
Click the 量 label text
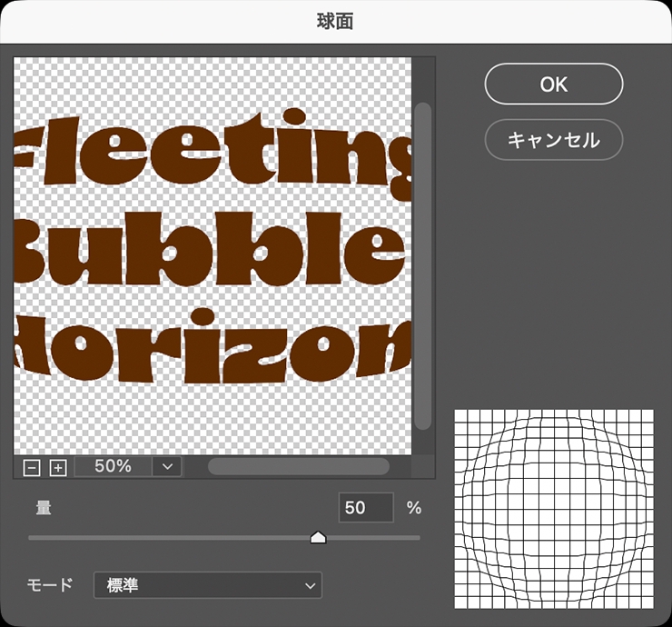coord(43,508)
